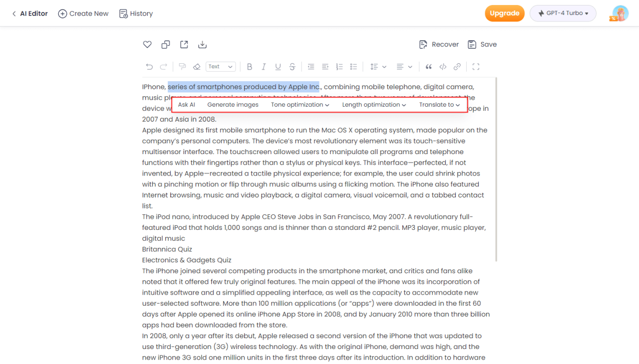Select Generate images in popup toolbar
Viewport: 639px width, 364px height.
point(233,105)
